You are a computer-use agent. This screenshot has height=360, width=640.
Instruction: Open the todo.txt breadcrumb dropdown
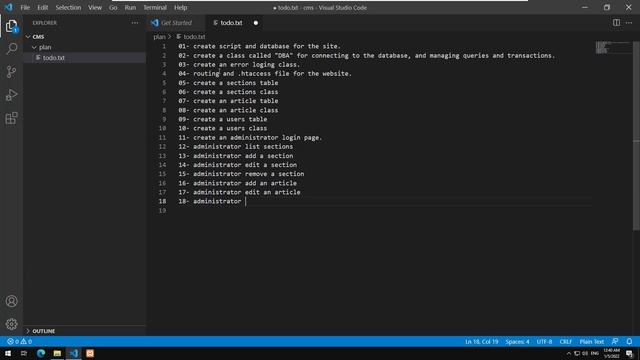point(191,37)
